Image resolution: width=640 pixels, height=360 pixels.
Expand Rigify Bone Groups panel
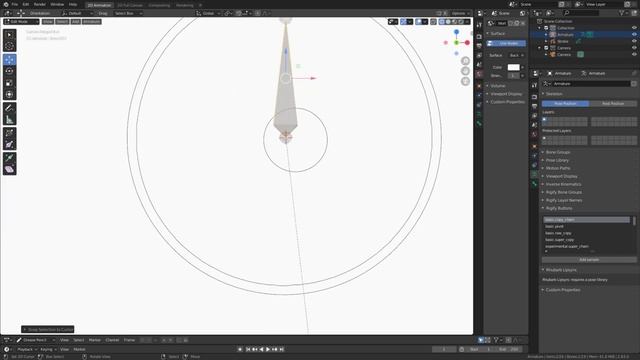tap(564, 192)
